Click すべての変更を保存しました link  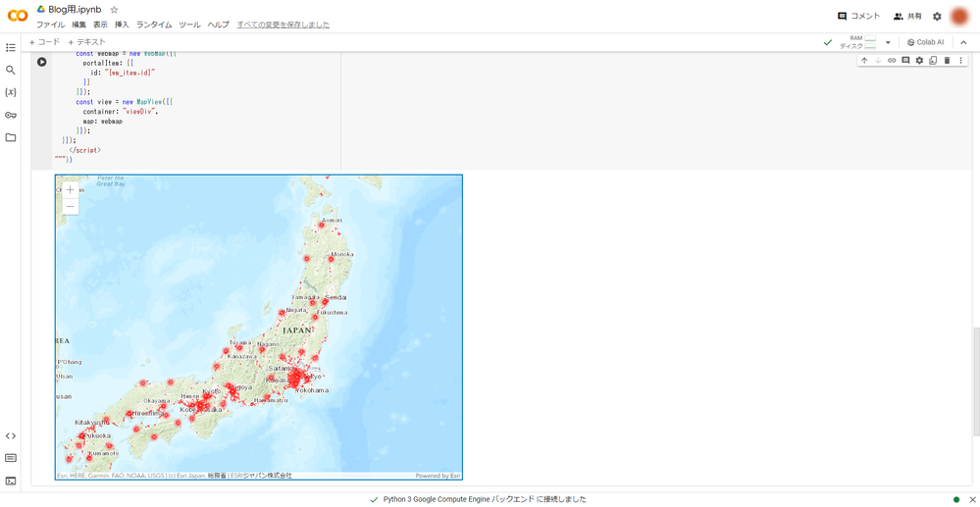pyautogui.click(x=284, y=25)
